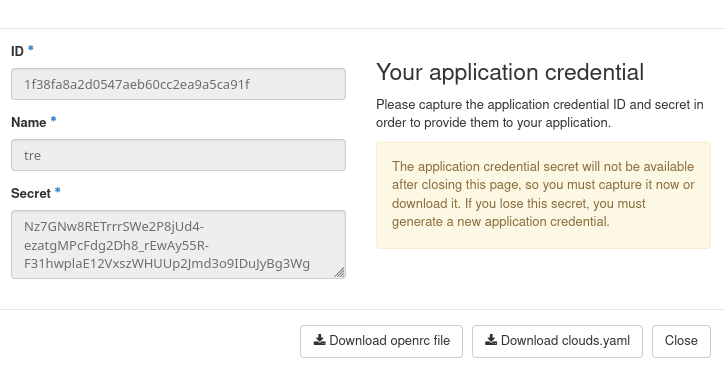Click the Name field label

pos(29,122)
